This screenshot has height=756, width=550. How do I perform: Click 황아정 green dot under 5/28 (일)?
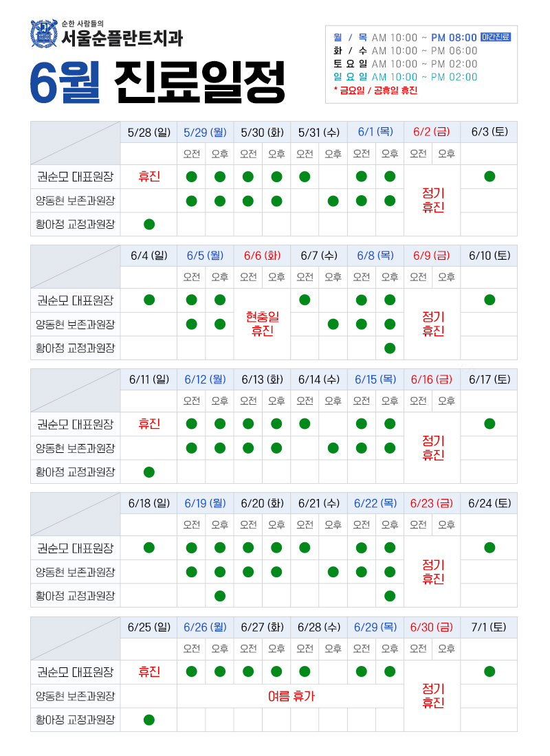point(149,224)
